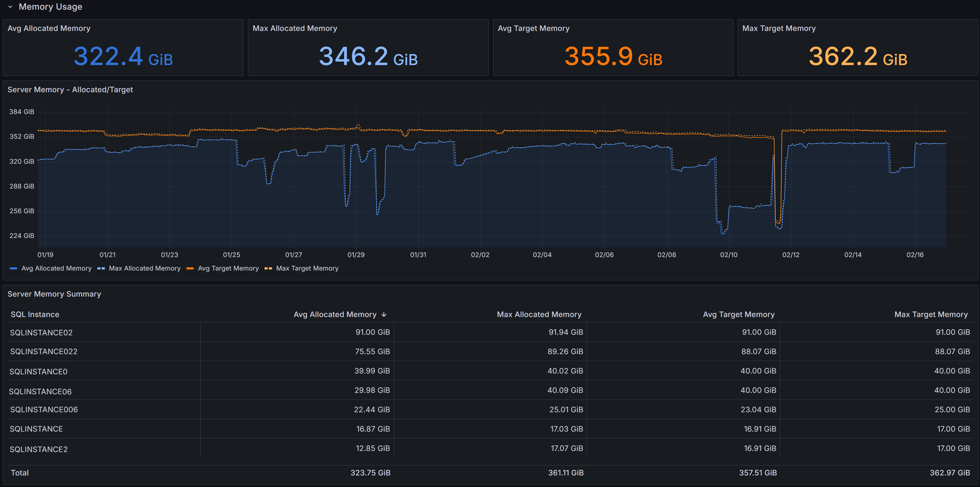980x487 pixels.
Task: Click the blue Avg Allocated Memory legend swatch
Action: (13, 268)
